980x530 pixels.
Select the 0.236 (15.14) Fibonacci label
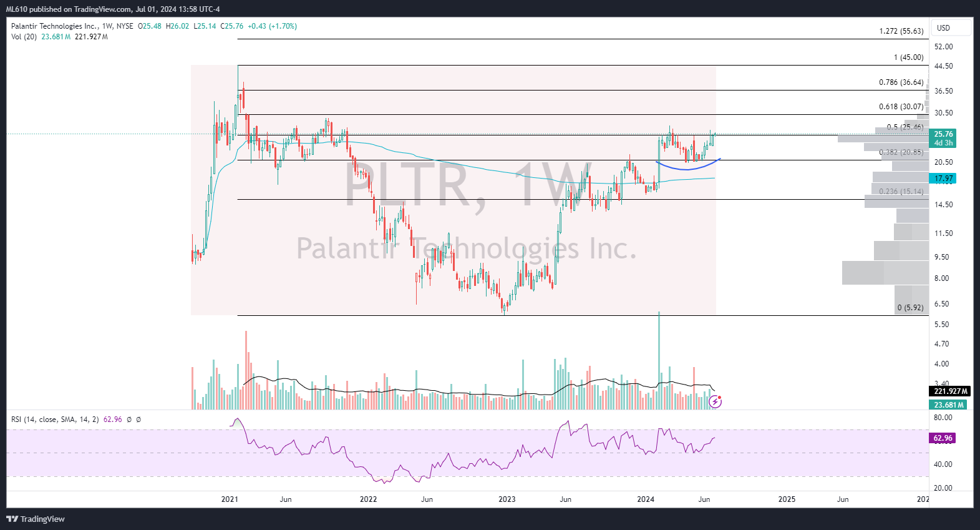click(x=901, y=192)
